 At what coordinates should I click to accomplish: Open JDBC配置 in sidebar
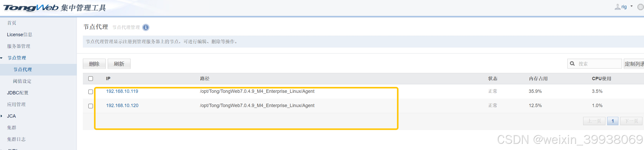18,93
